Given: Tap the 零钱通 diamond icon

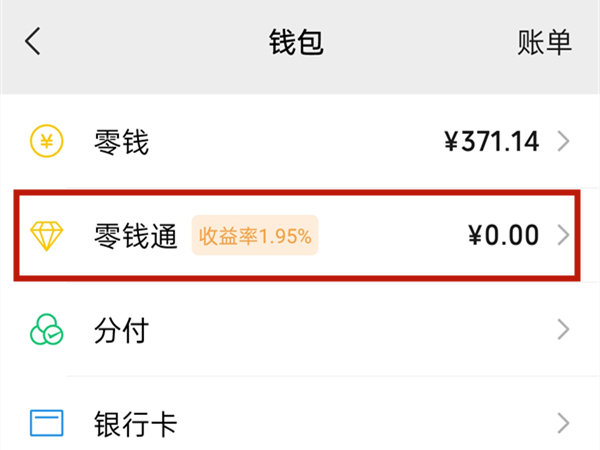Looking at the screenshot, I should 46,236.
